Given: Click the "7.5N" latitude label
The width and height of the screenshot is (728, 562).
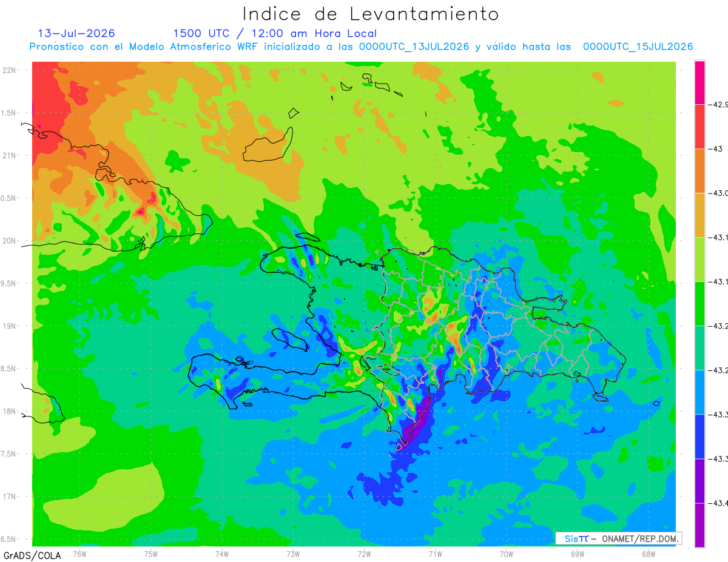Looking at the screenshot, I should click(x=8, y=454).
